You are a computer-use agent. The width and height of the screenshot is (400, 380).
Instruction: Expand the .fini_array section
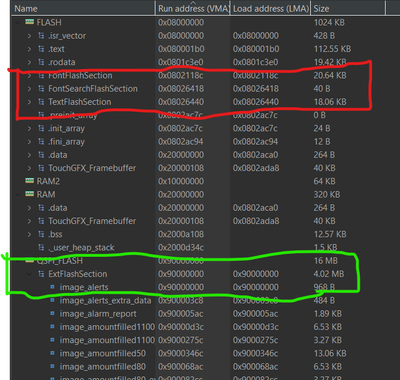(x=29, y=142)
